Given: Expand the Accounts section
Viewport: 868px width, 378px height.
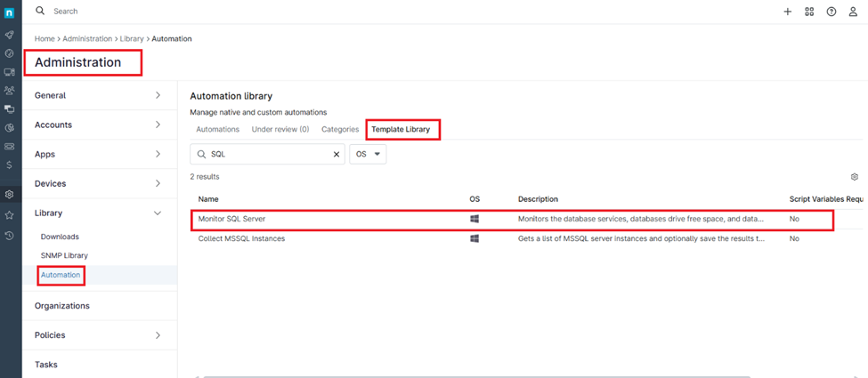Looking at the screenshot, I should 101,125.
